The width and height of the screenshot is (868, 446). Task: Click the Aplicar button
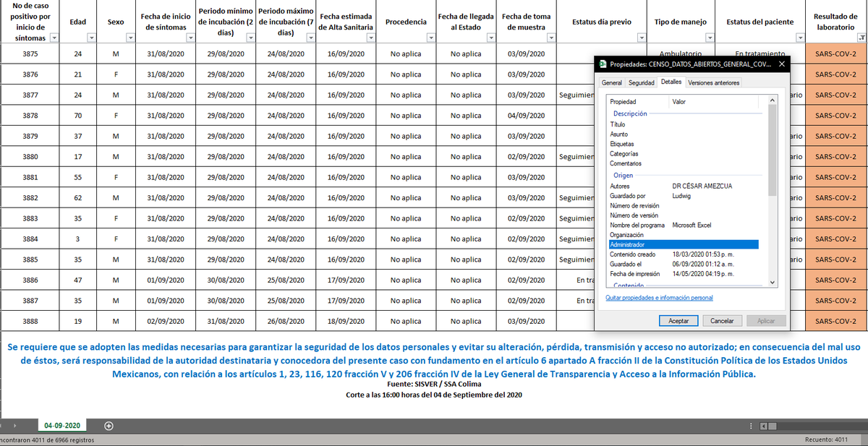tap(765, 320)
